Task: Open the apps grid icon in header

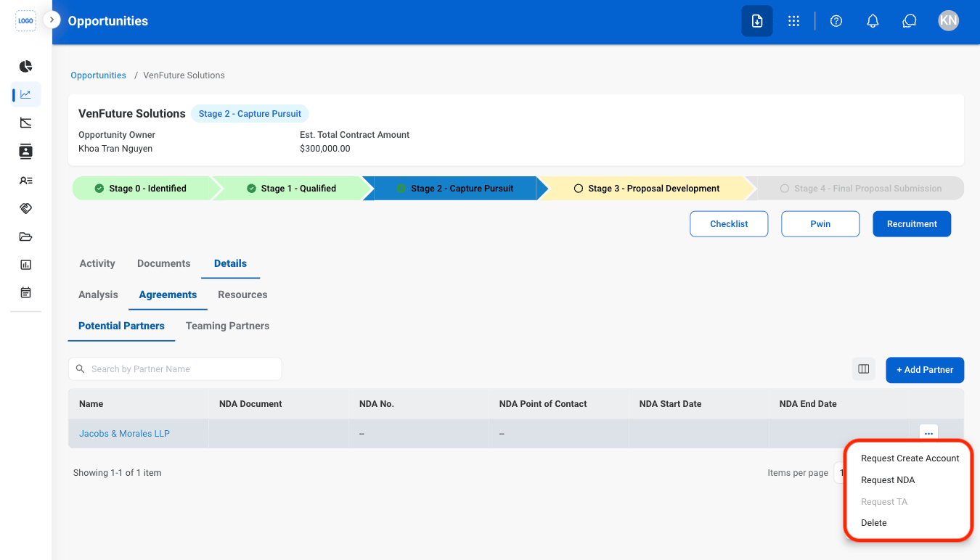Action: tap(793, 21)
